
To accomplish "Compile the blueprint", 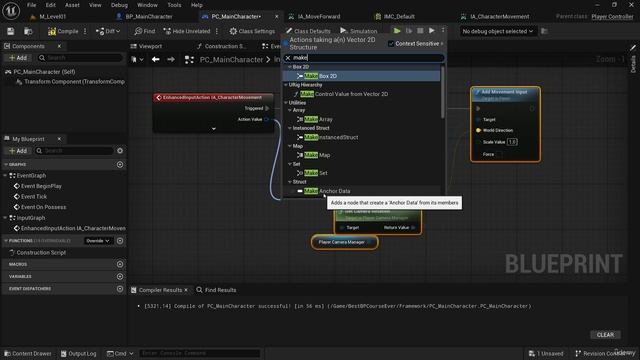I will (x=63, y=31).
